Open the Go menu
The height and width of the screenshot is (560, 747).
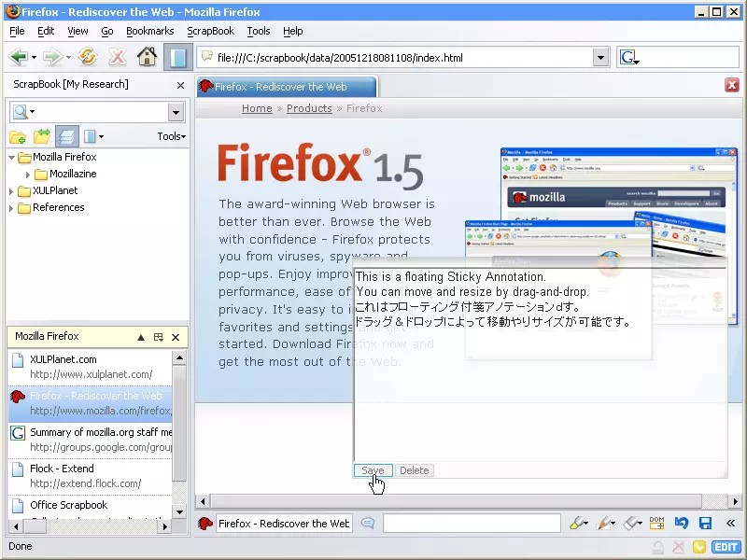[107, 31]
